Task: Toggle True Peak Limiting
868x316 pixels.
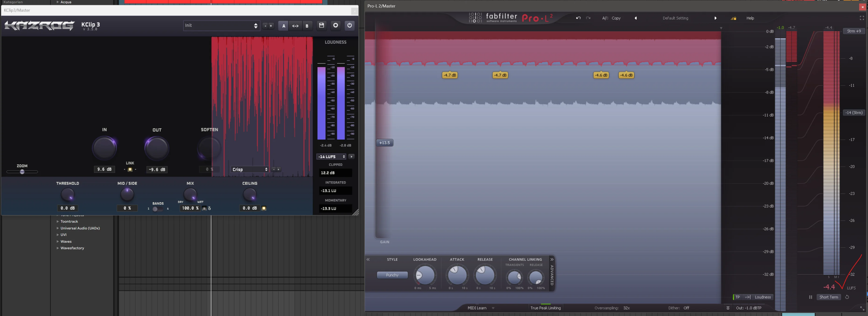Action: click(x=545, y=308)
